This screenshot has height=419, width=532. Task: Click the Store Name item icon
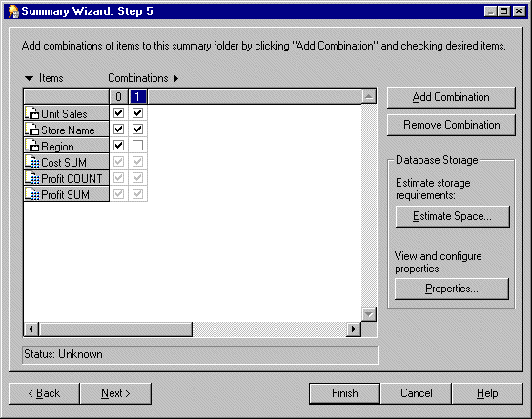point(32,130)
